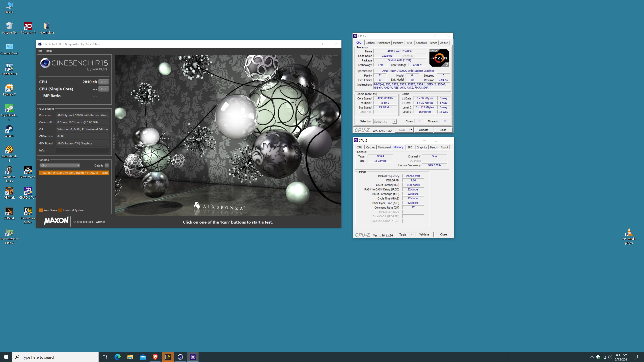Open the volume control tray icon
Screen dimensions: 644x362
pos(610,357)
